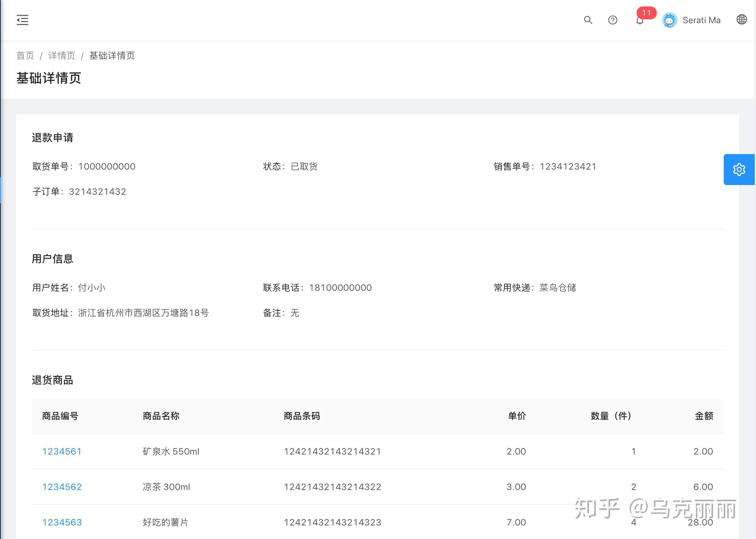Click quantity 1 in 矿泉水 row
Viewport: 756px width, 539px height.
(x=633, y=451)
